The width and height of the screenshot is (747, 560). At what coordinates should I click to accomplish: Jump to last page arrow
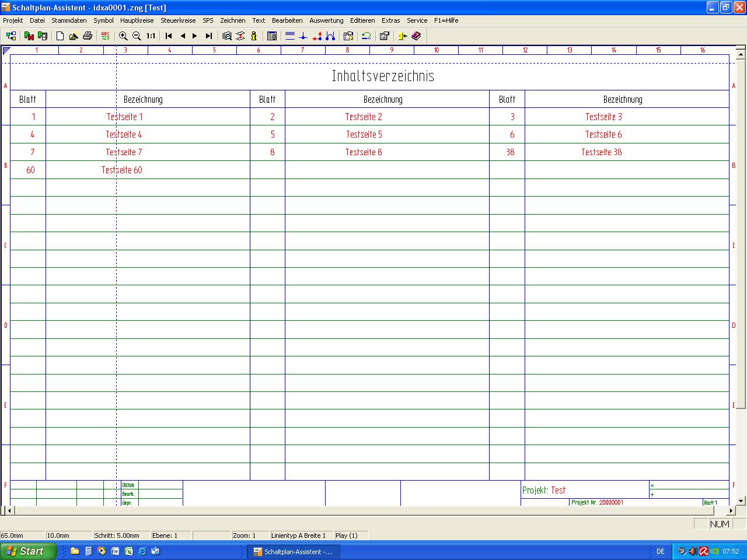point(209,36)
